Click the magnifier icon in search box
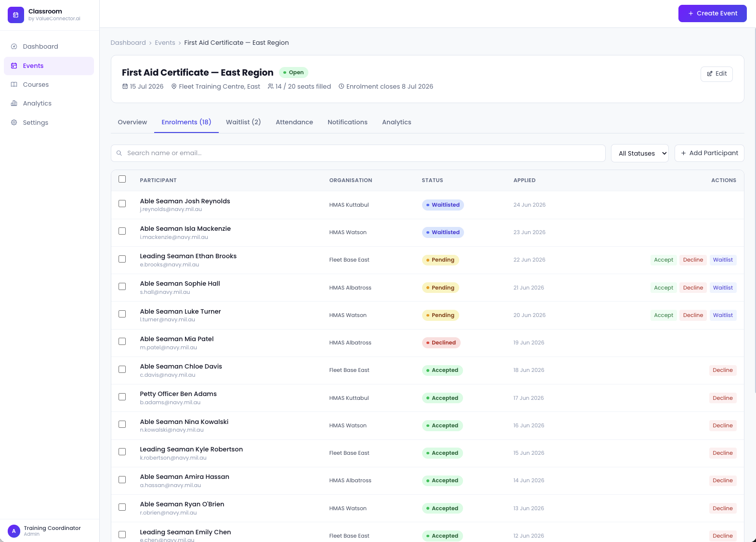Viewport: 756px width, 542px height. [119, 153]
